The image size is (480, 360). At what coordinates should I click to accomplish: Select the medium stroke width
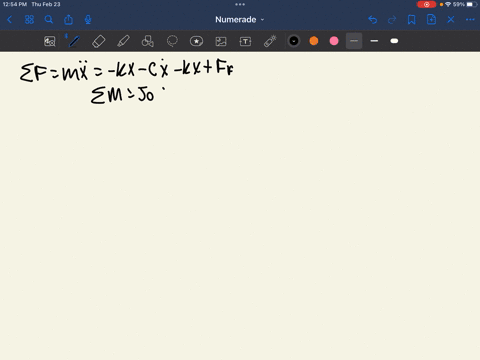pyautogui.click(x=374, y=41)
